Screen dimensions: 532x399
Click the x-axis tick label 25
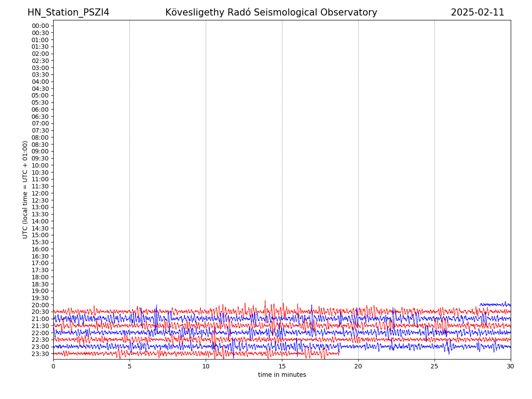click(x=434, y=367)
